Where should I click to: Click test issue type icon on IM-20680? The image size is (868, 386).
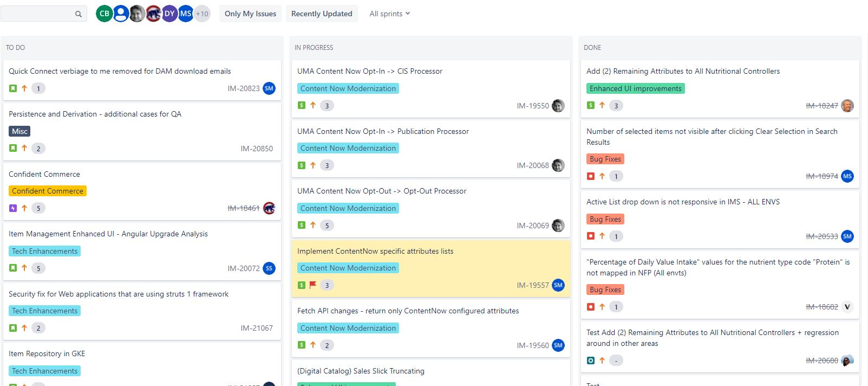(x=591, y=361)
